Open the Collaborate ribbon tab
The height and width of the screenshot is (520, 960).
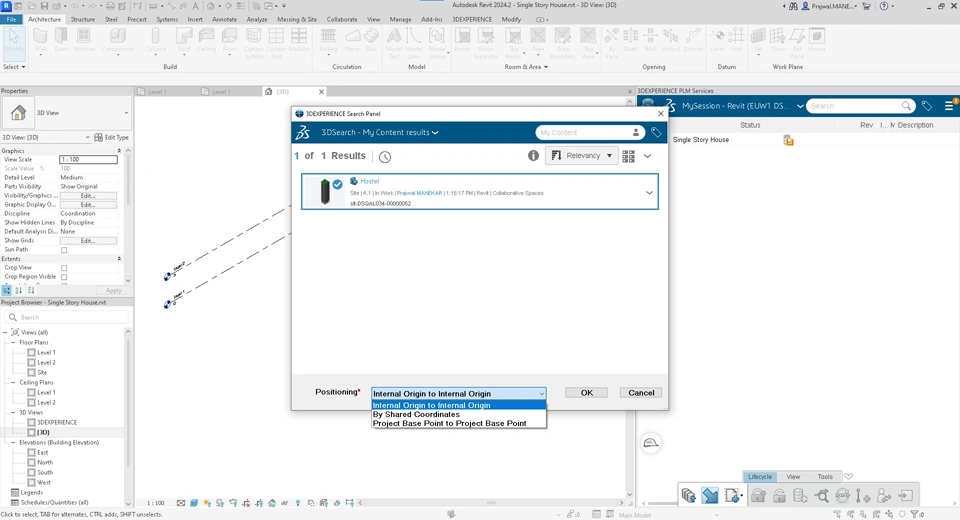click(x=342, y=19)
